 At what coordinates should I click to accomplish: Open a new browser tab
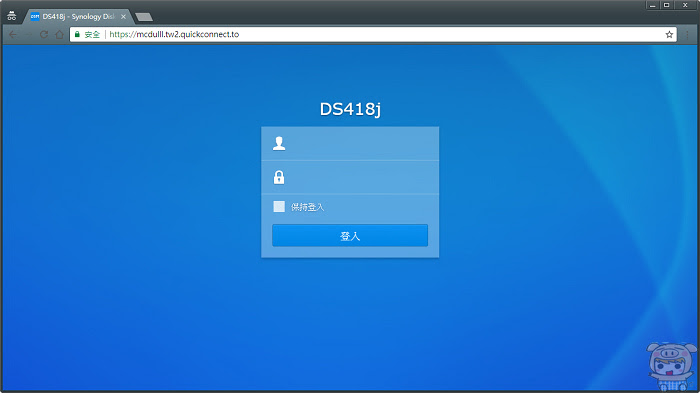[x=144, y=17]
